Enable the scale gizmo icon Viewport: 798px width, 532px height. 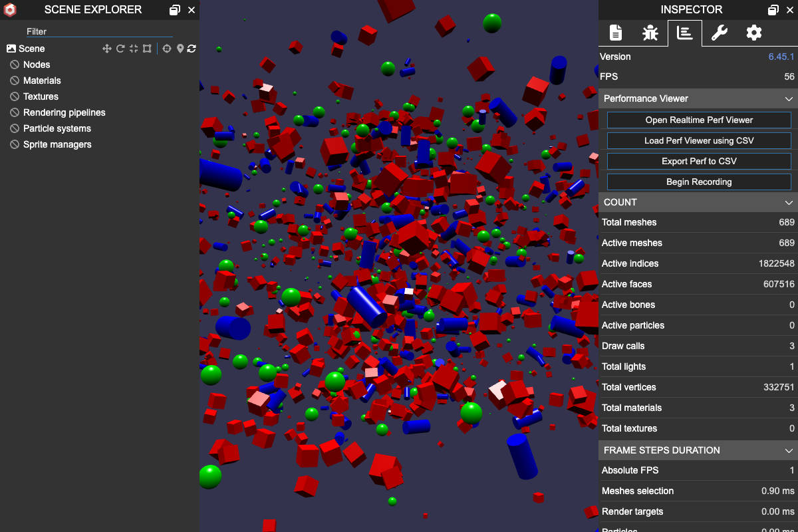click(134, 49)
